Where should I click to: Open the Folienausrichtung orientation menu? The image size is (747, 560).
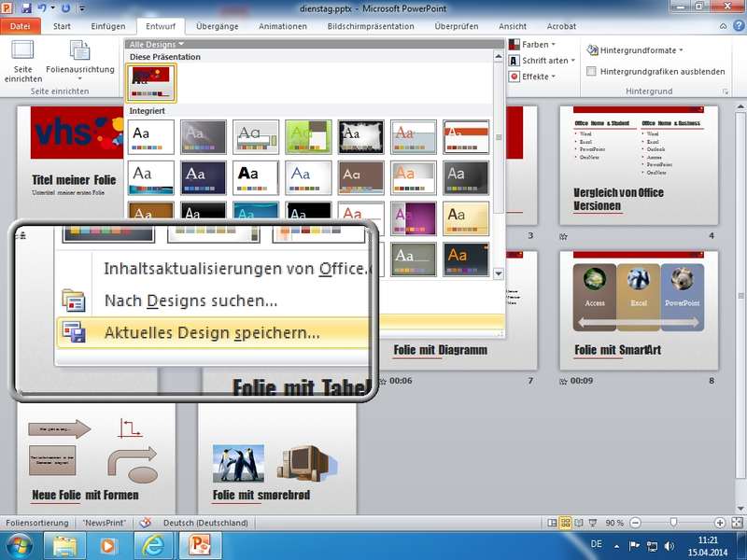tap(79, 63)
